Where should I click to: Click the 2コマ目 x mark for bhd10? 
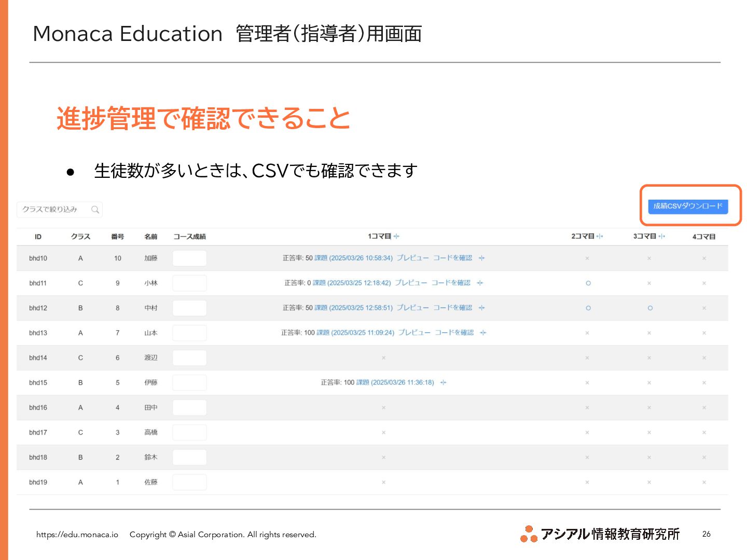(587, 258)
